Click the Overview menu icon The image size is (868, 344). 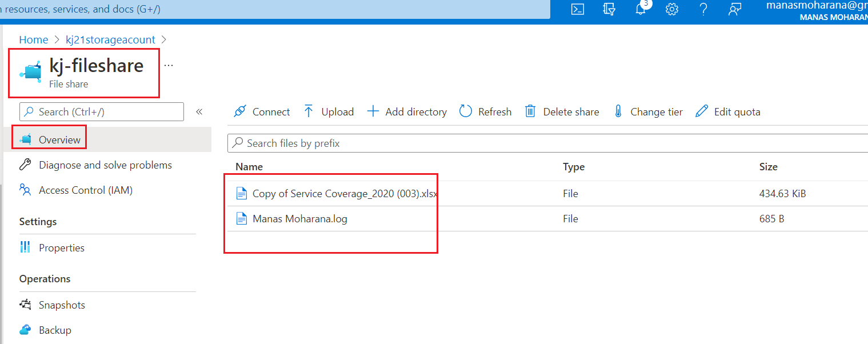pyautogui.click(x=25, y=139)
